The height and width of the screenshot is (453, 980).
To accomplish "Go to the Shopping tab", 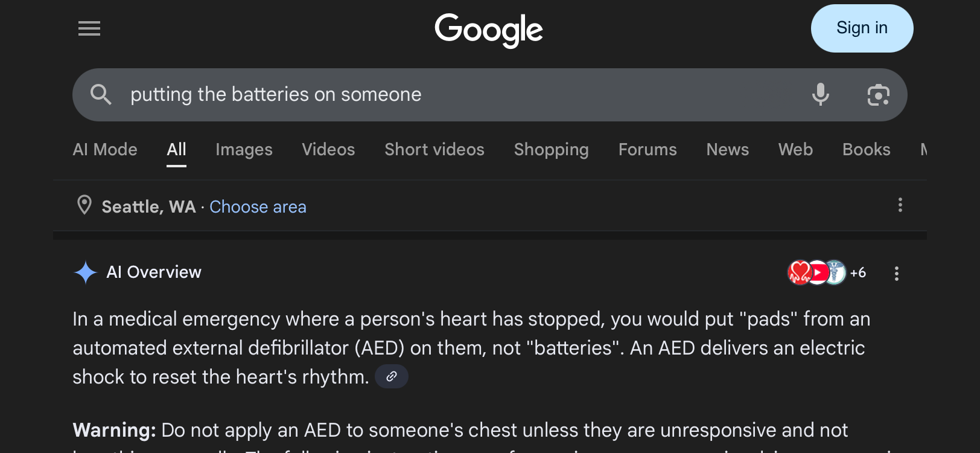I will point(551,150).
